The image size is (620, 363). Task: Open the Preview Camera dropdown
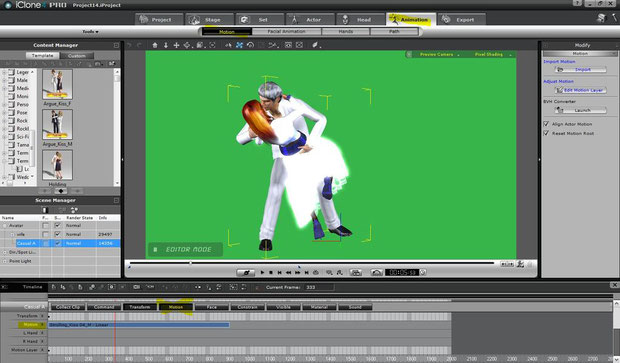click(x=439, y=54)
